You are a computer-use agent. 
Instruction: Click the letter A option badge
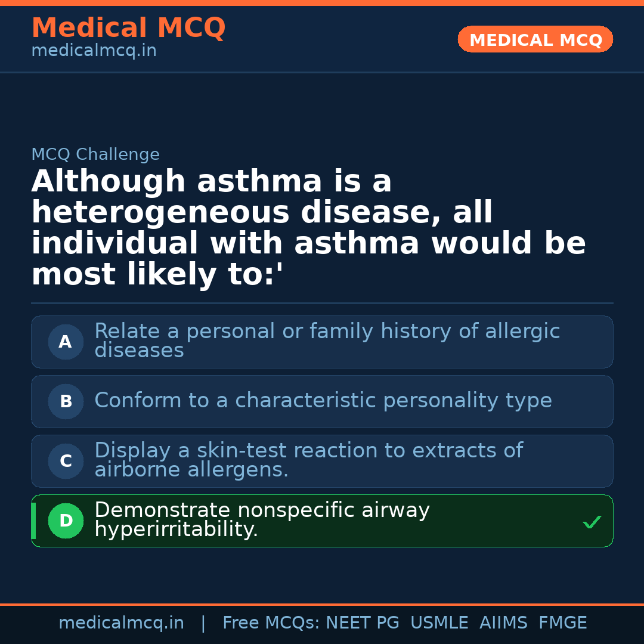[x=66, y=342]
